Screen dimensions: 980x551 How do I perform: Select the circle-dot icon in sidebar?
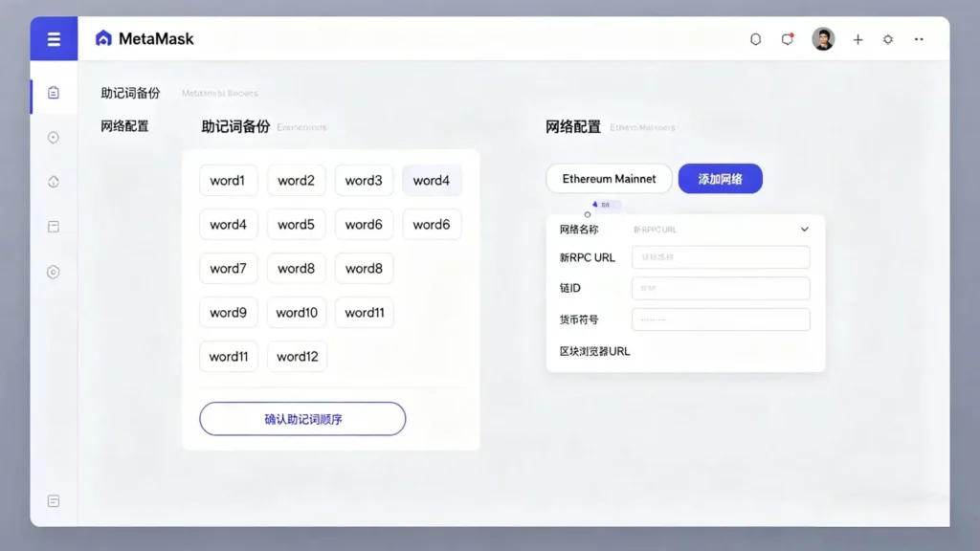(54, 138)
